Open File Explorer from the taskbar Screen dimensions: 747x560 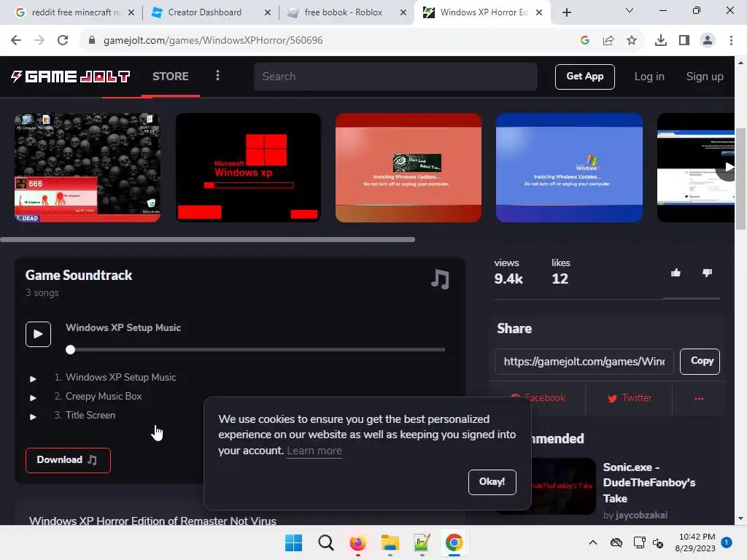[x=390, y=542]
